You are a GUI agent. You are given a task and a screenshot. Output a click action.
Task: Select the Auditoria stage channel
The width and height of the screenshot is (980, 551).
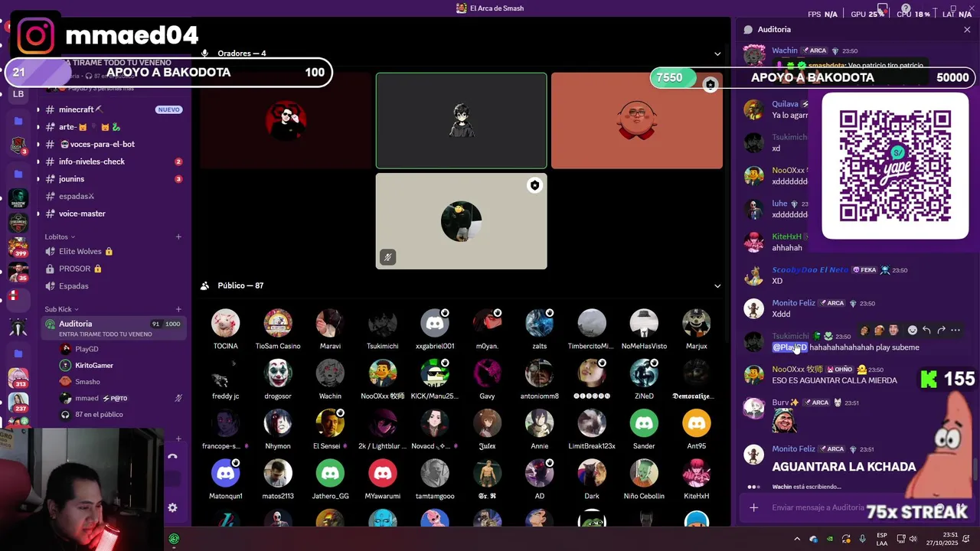pyautogui.click(x=114, y=328)
